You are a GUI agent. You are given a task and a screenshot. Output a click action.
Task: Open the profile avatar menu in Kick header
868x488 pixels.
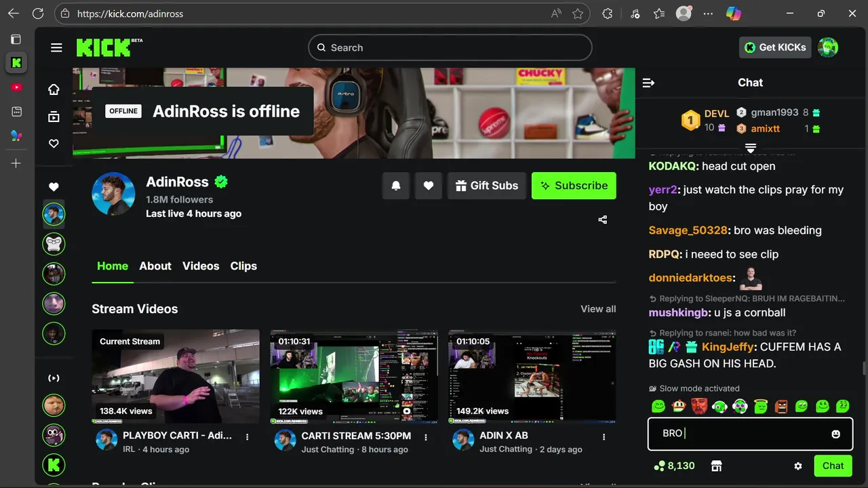point(828,47)
